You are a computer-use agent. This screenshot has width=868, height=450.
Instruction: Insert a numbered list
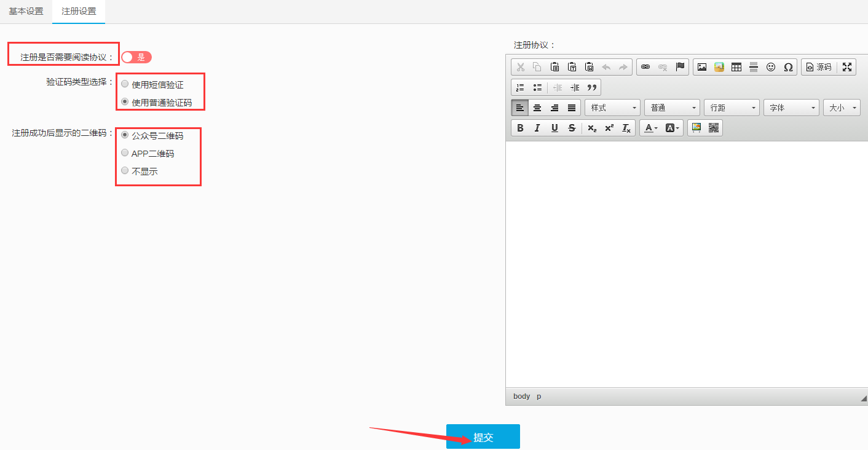520,87
